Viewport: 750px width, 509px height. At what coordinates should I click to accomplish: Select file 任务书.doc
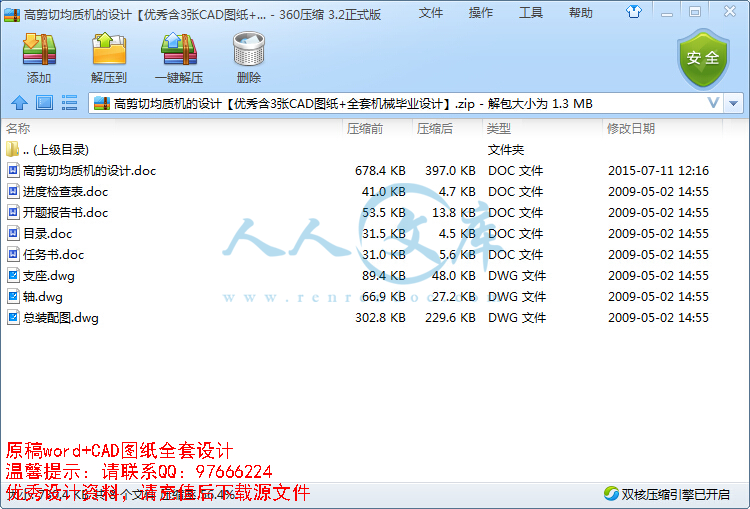[x=375, y=254]
